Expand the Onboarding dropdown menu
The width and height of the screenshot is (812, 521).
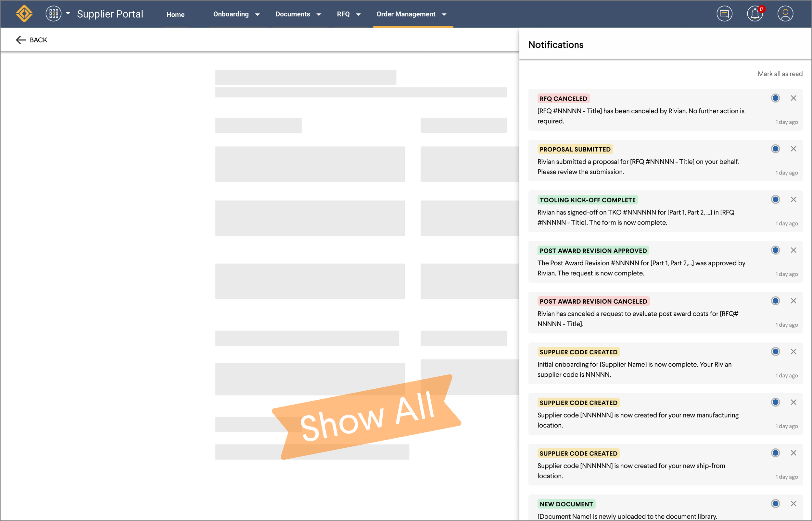pyautogui.click(x=236, y=14)
